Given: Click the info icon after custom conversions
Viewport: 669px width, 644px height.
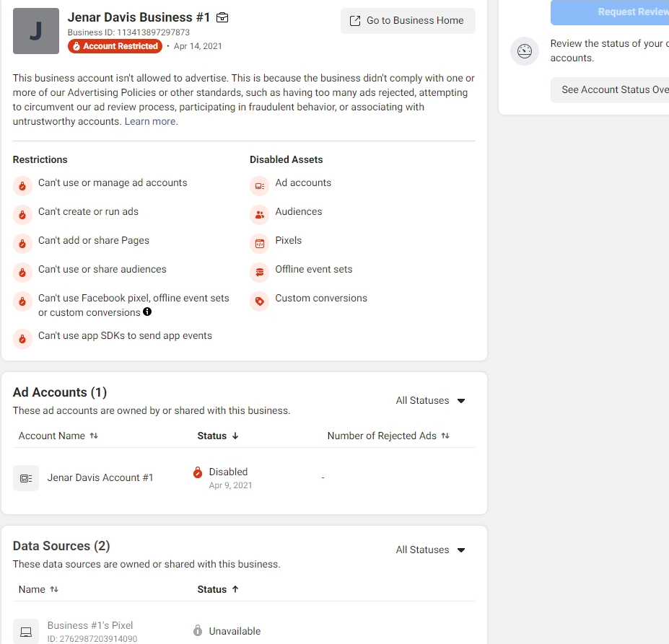Looking at the screenshot, I should pyautogui.click(x=147, y=312).
